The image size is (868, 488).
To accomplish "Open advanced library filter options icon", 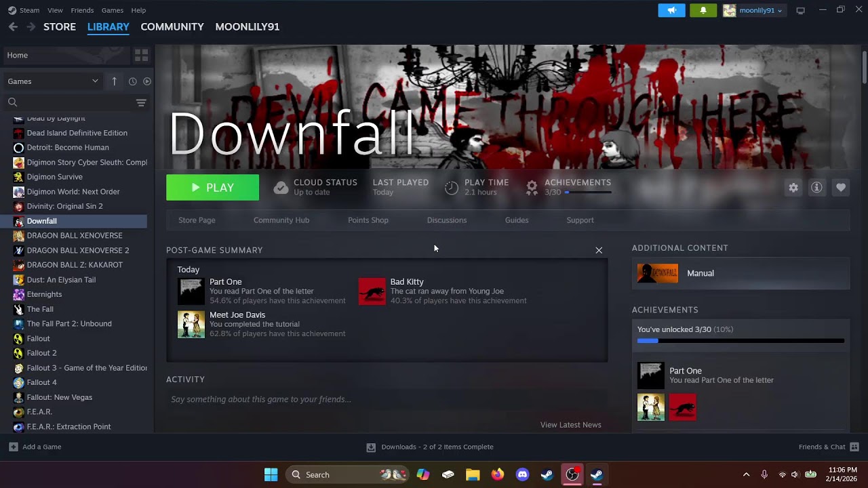I will pyautogui.click(x=141, y=102).
